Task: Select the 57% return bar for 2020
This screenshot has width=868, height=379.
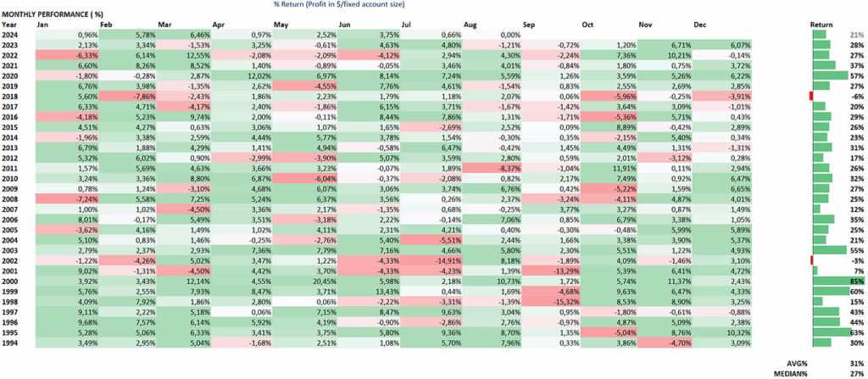Action: click(x=830, y=75)
